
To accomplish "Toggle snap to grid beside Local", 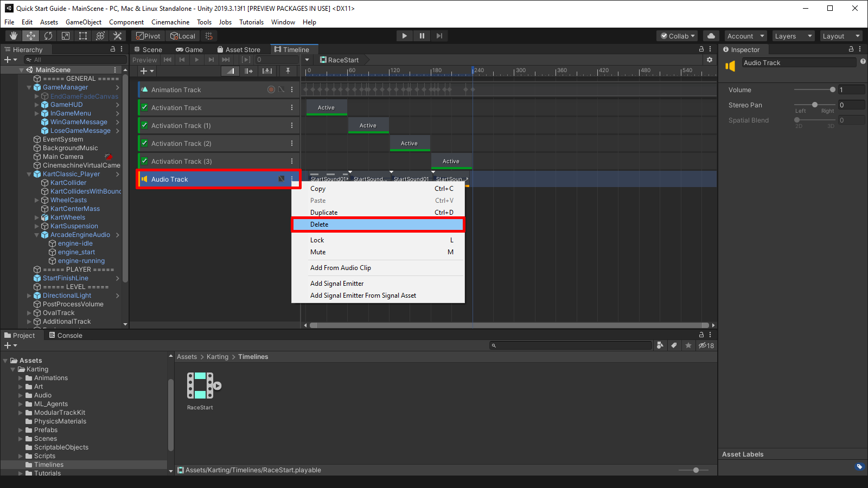I will [x=209, y=36].
